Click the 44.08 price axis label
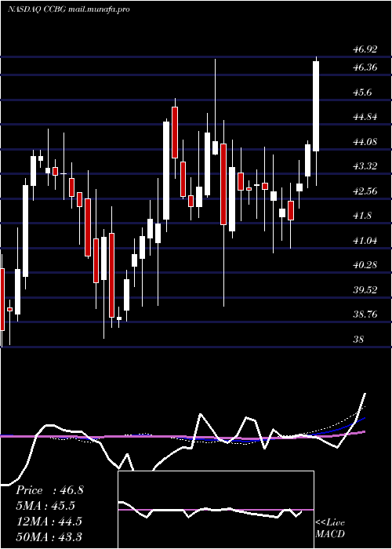This screenshot has width=392, height=549. pyautogui.click(x=365, y=142)
